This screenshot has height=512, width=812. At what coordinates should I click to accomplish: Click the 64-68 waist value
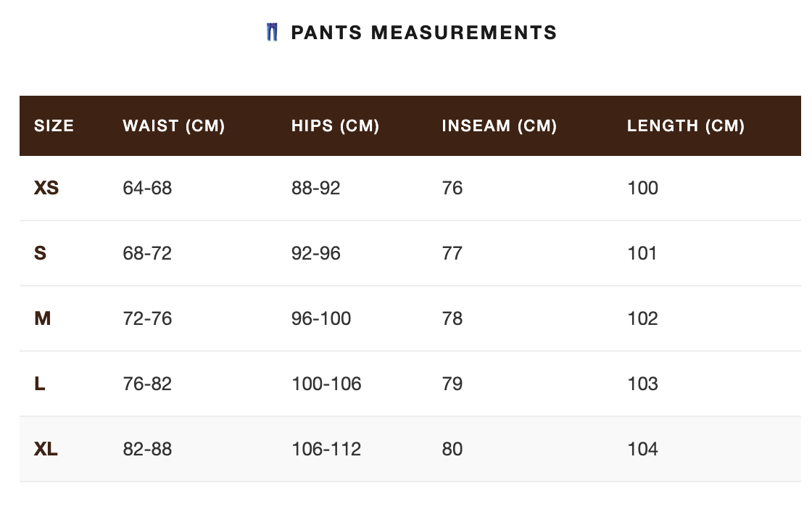coord(147,189)
